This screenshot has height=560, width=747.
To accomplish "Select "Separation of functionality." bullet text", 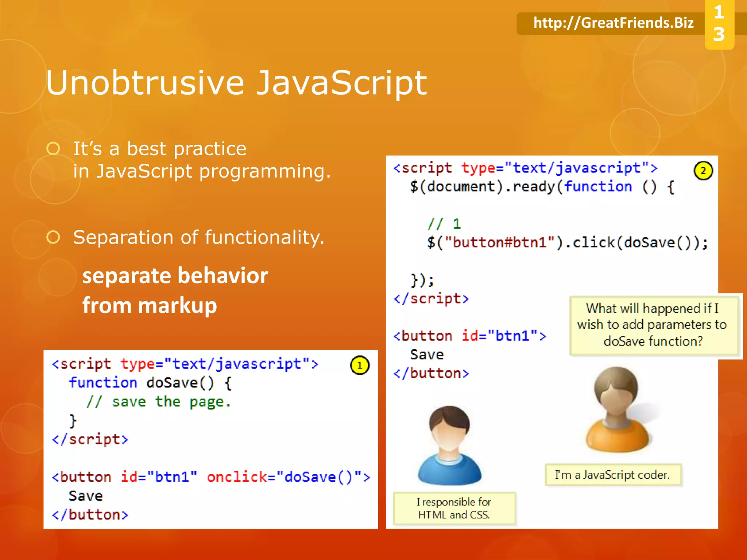I will tap(199, 237).
